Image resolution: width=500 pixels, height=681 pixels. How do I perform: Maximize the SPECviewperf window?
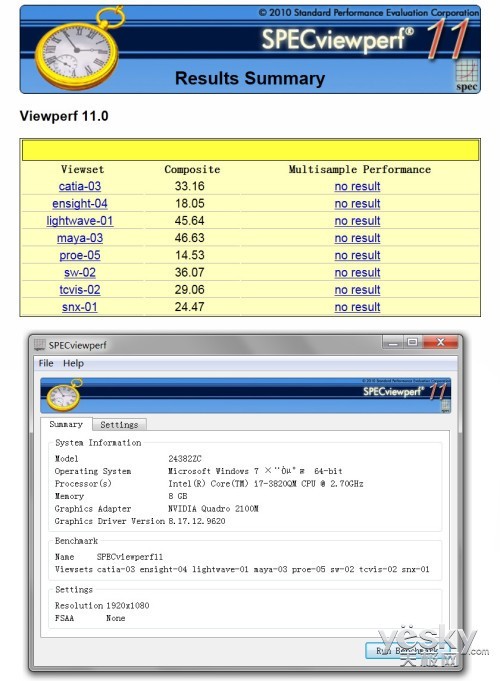click(412, 342)
